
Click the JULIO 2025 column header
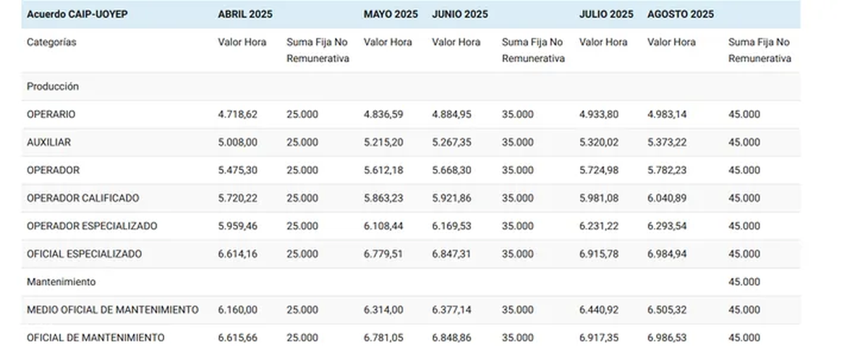coord(606,14)
